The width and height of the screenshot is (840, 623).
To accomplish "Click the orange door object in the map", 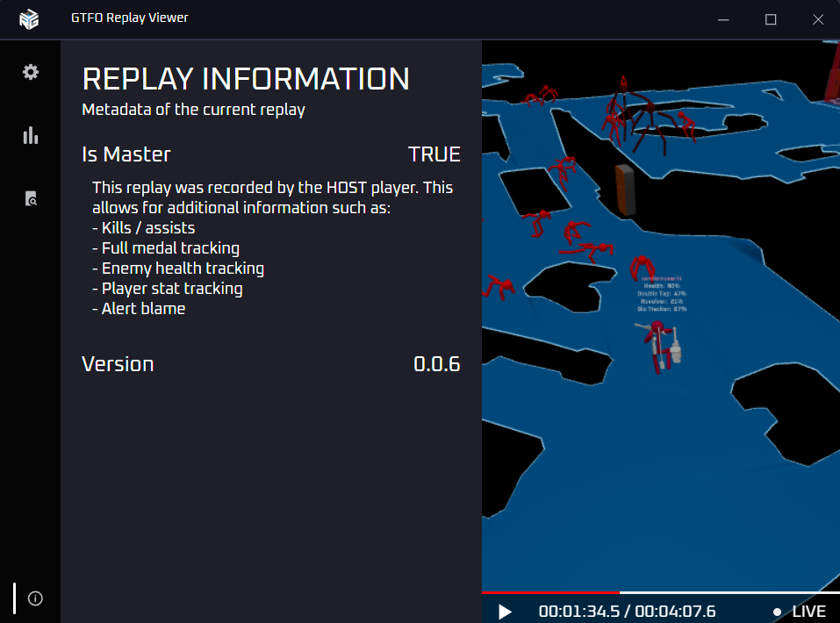I will click(625, 190).
